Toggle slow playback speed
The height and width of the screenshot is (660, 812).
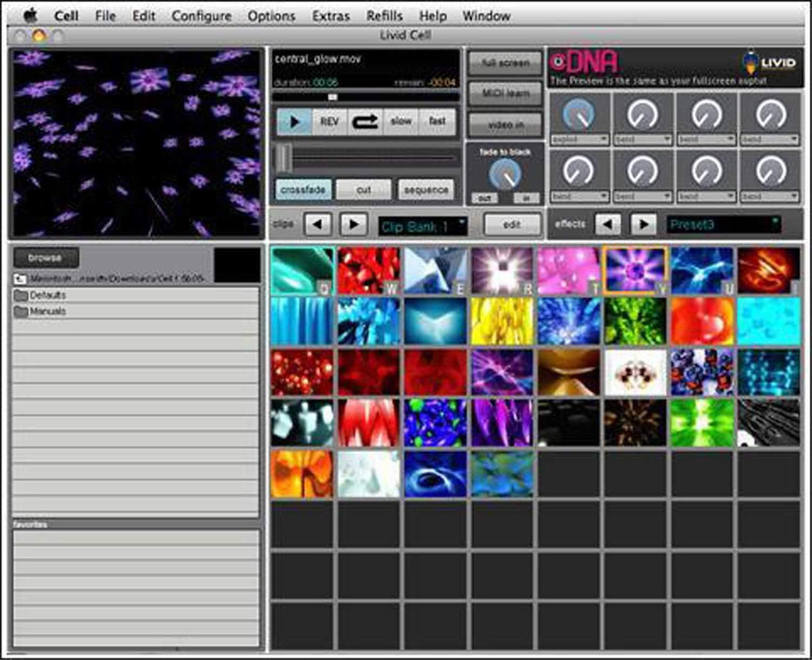401,122
